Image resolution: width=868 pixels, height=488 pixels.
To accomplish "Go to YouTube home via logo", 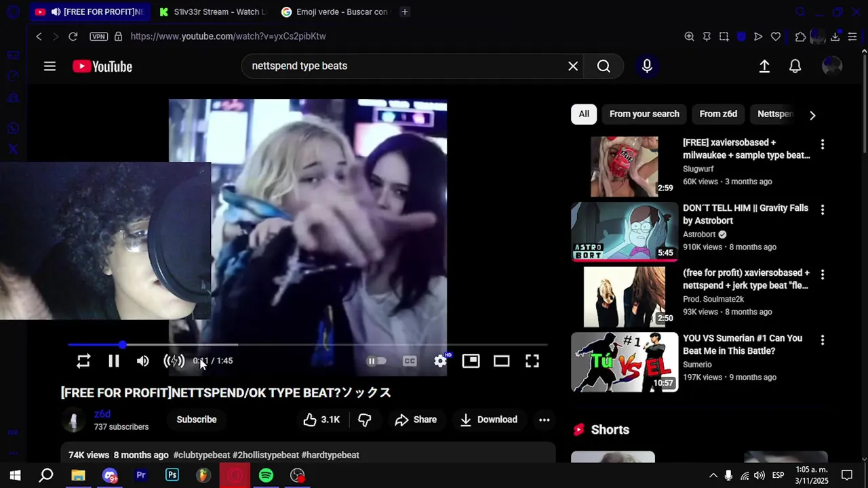I will point(102,66).
